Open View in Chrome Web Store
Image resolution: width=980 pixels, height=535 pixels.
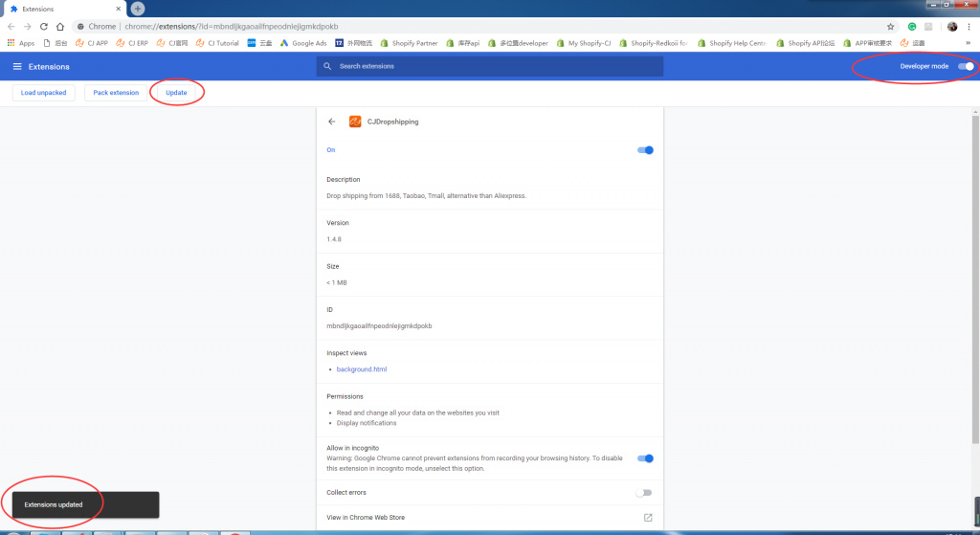[x=490, y=518]
